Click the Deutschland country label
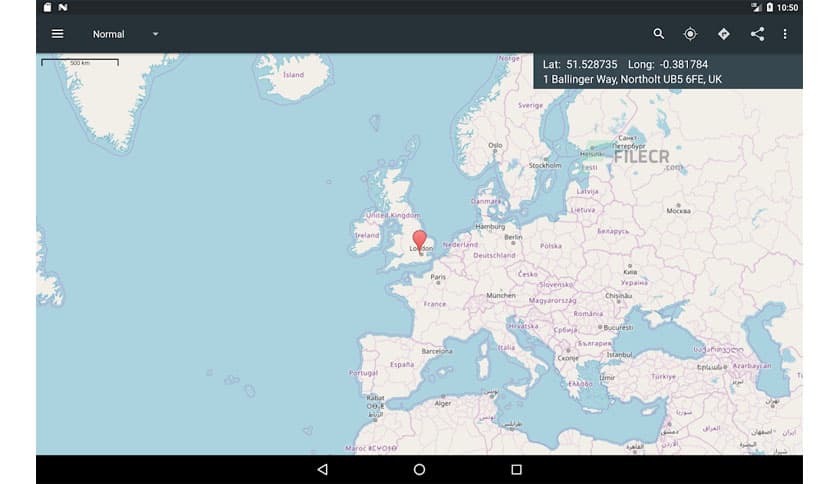 tap(494, 255)
